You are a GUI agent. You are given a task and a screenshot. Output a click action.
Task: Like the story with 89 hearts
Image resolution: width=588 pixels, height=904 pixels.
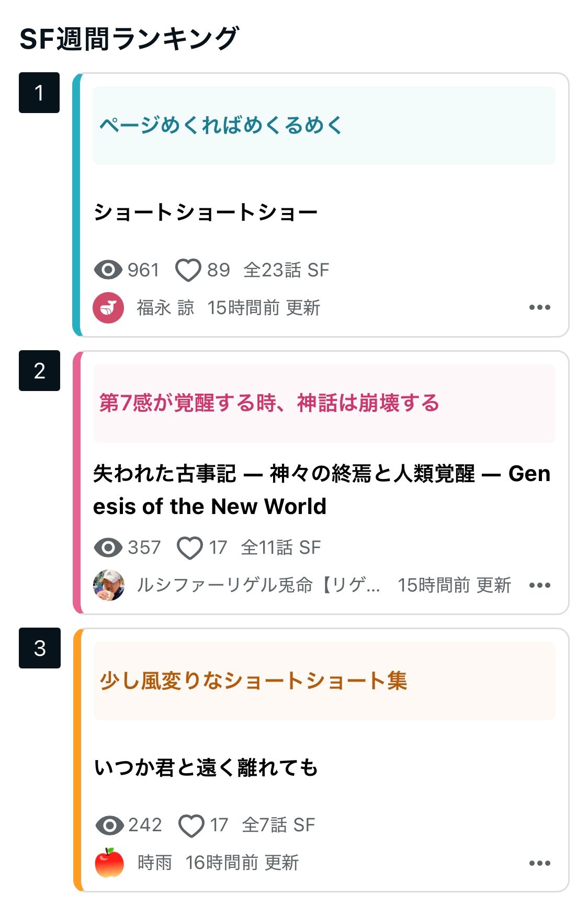(187, 270)
